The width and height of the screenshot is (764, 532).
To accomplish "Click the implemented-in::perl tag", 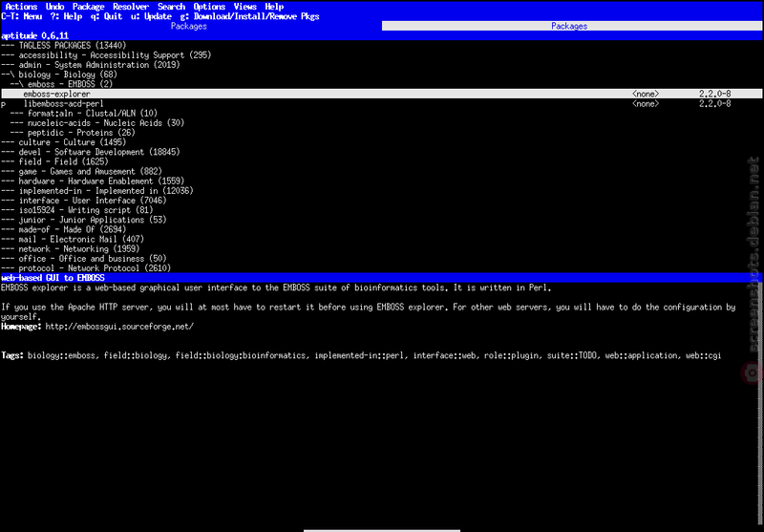I will (x=359, y=355).
